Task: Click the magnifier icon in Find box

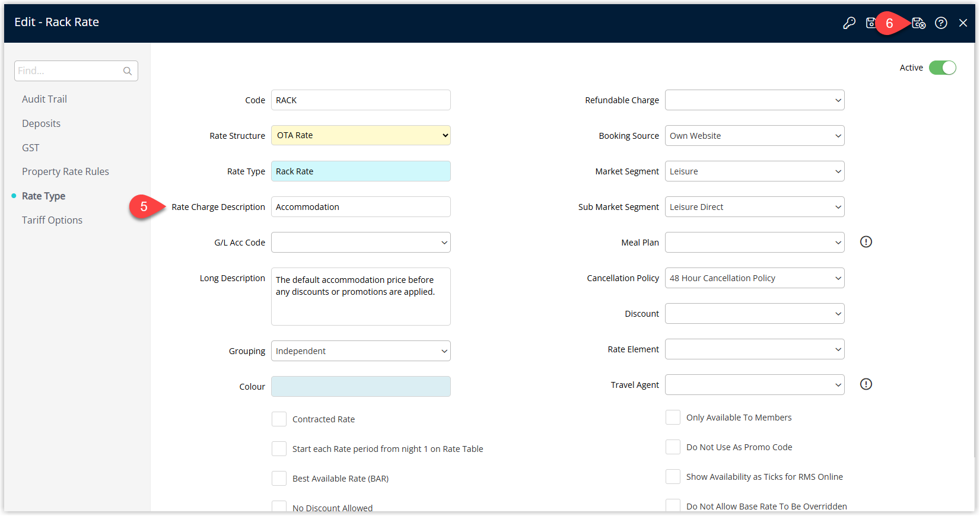Action: pos(128,71)
